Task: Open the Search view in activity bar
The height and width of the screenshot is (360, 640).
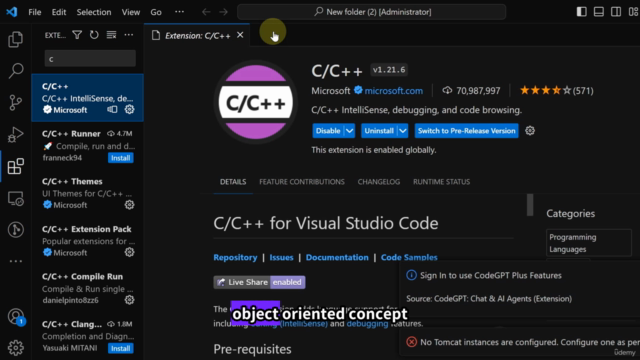Action: coord(16,71)
